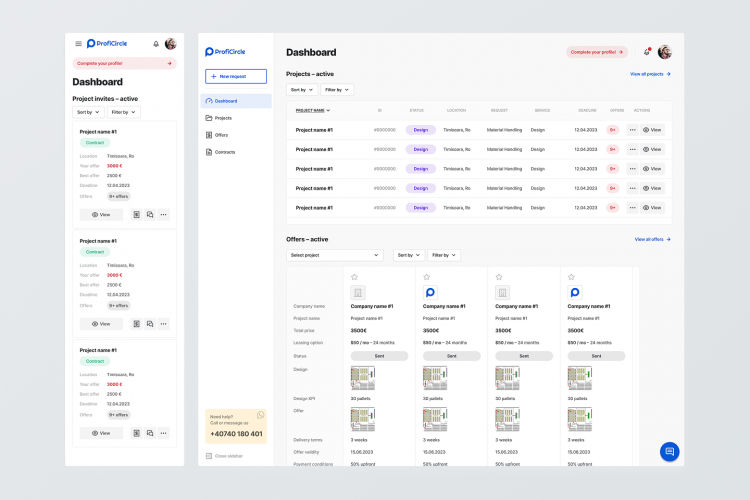Screen dimensions: 750x500
Task: Open the Offer thumbnail on second offer card
Action: pos(435,419)
